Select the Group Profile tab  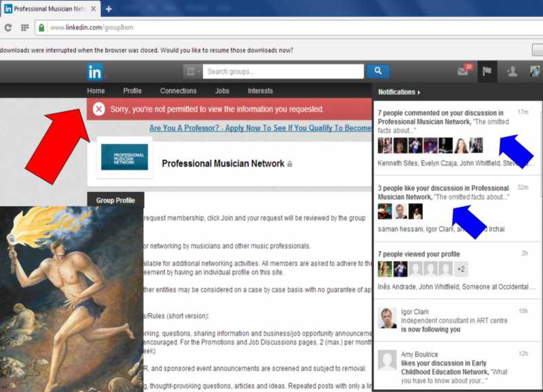115,200
